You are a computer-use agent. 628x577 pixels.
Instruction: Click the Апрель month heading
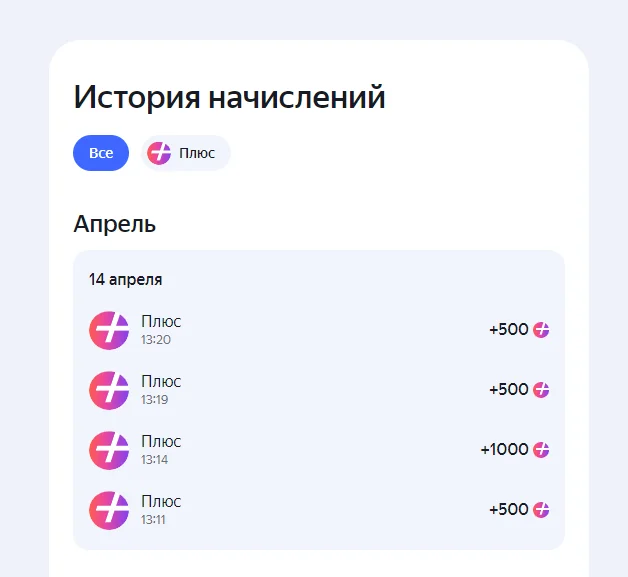click(115, 224)
